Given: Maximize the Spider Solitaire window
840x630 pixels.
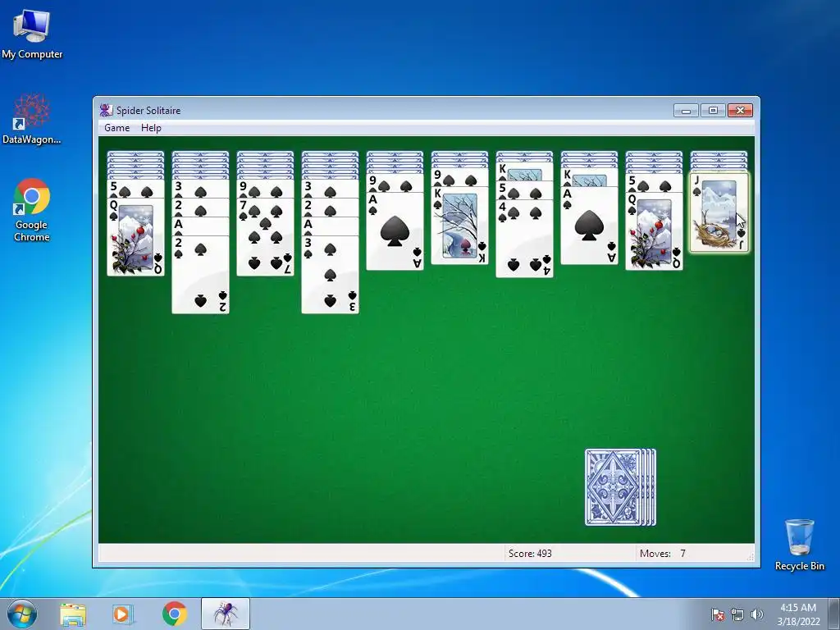Looking at the screenshot, I should (713, 111).
